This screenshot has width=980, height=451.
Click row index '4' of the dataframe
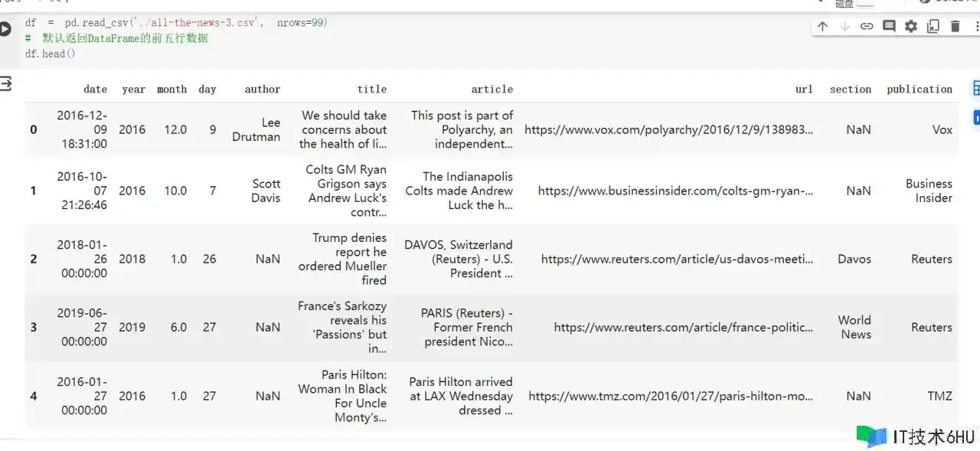click(x=33, y=396)
